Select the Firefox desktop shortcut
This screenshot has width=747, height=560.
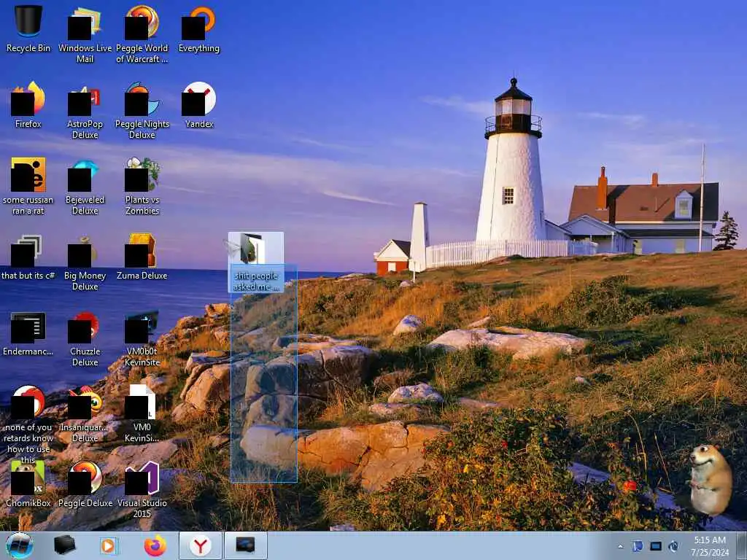[28, 105]
